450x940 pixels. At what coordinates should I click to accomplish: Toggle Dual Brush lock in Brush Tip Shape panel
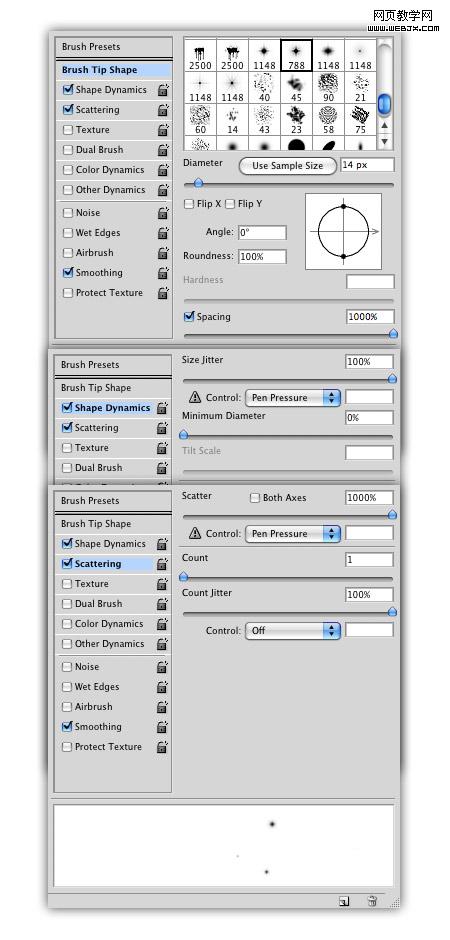[163, 150]
